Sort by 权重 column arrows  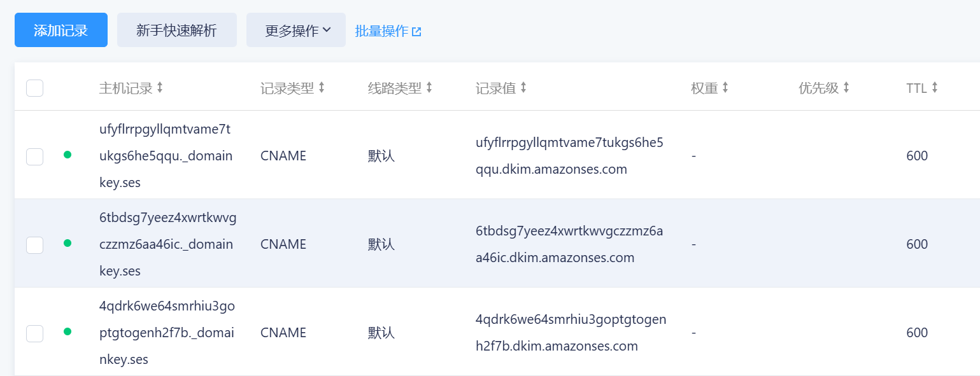(x=725, y=88)
